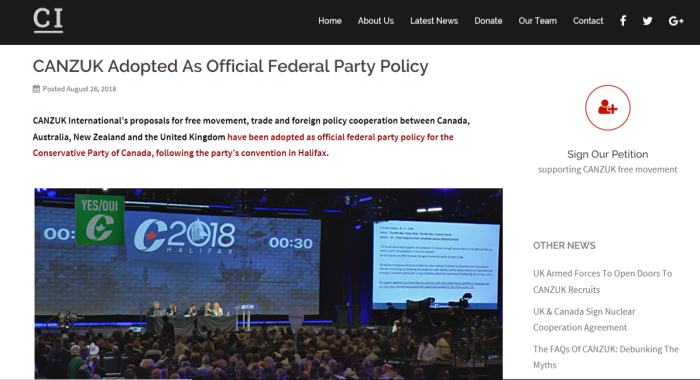Image resolution: width=700 pixels, height=380 pixels.
Task: Open the About Us page
Action: point(375,21)
